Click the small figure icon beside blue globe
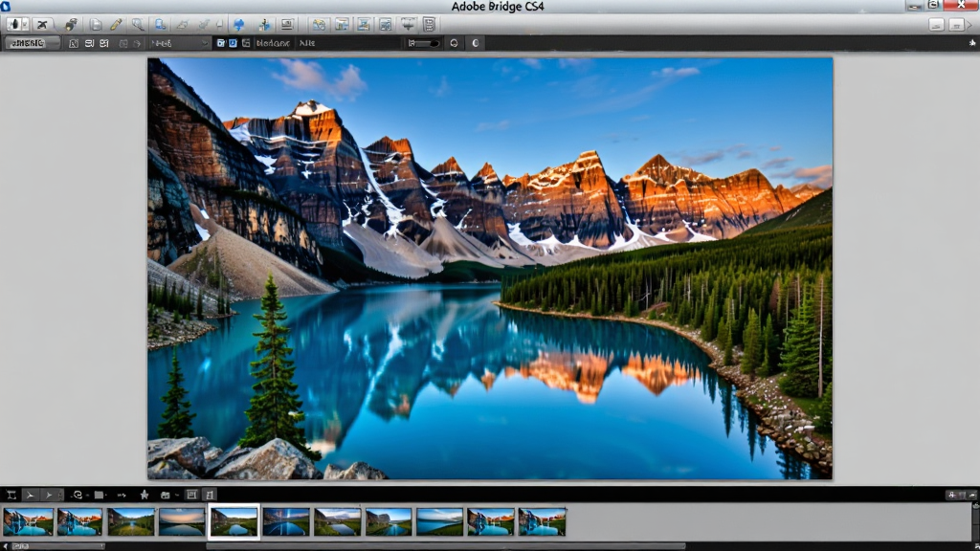Image resolution: width=980 pixels, height=551 pixels. (264, 24)
